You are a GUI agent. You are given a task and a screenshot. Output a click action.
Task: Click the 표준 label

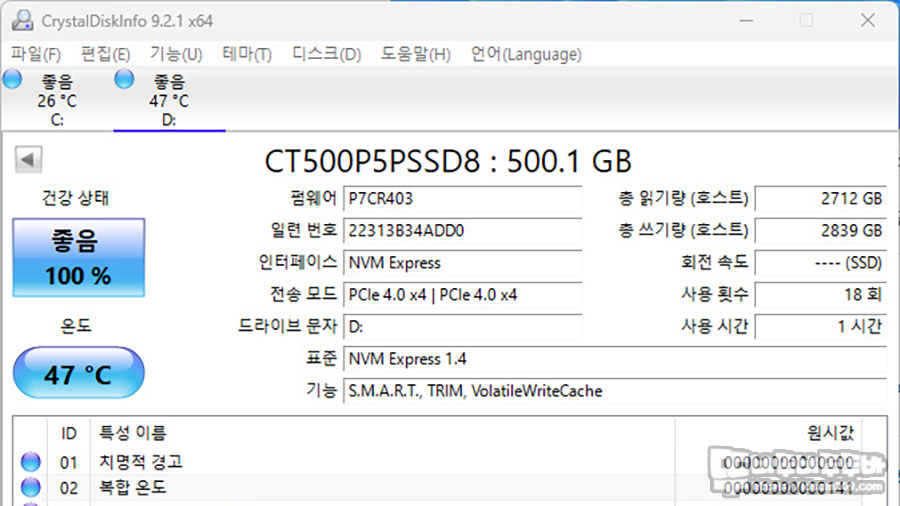[x=321, y=359]
